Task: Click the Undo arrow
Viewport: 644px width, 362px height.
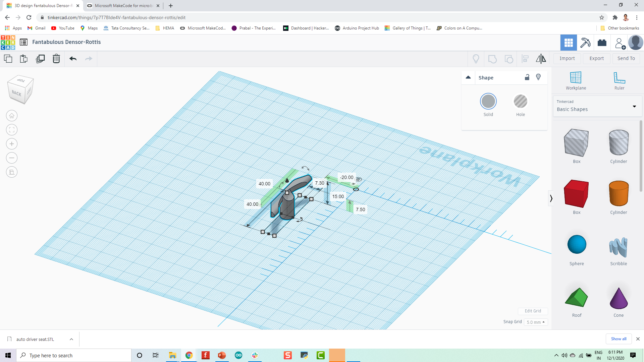Action: (73, 59)
